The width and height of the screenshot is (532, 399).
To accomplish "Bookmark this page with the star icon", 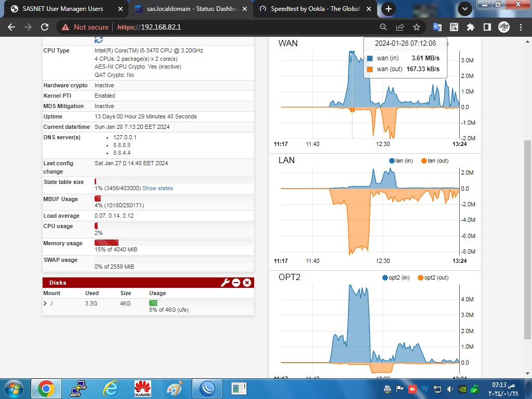I will coord(417,27).
